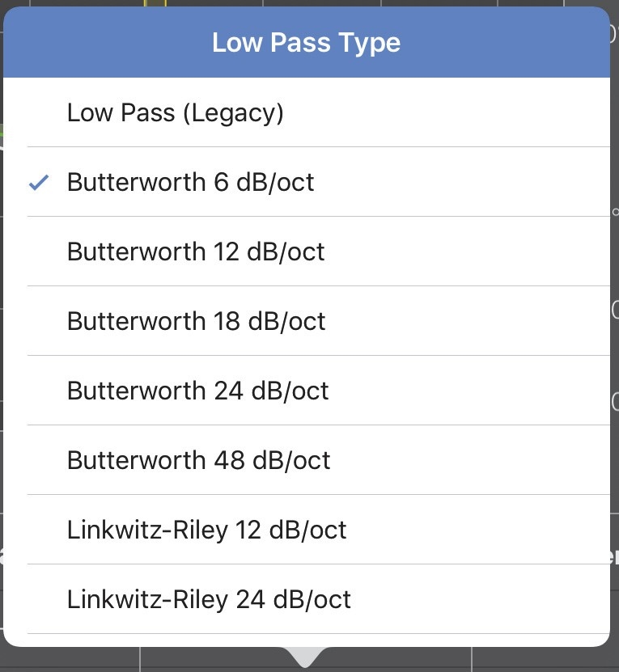The width and height of the screenshot is (619, 672).
Task: Select Butterworth 12 dB/oct filter
Action: pyautogui.click(x=195, y=251)
